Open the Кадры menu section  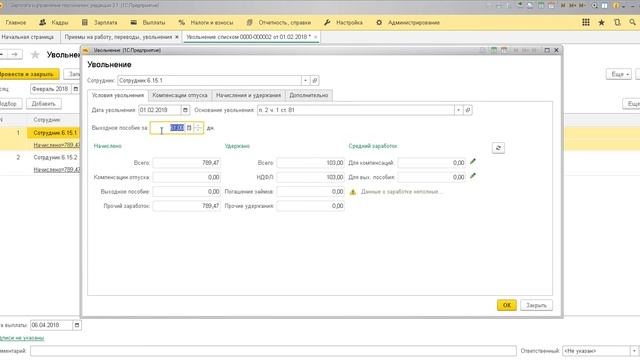point(54,22)
